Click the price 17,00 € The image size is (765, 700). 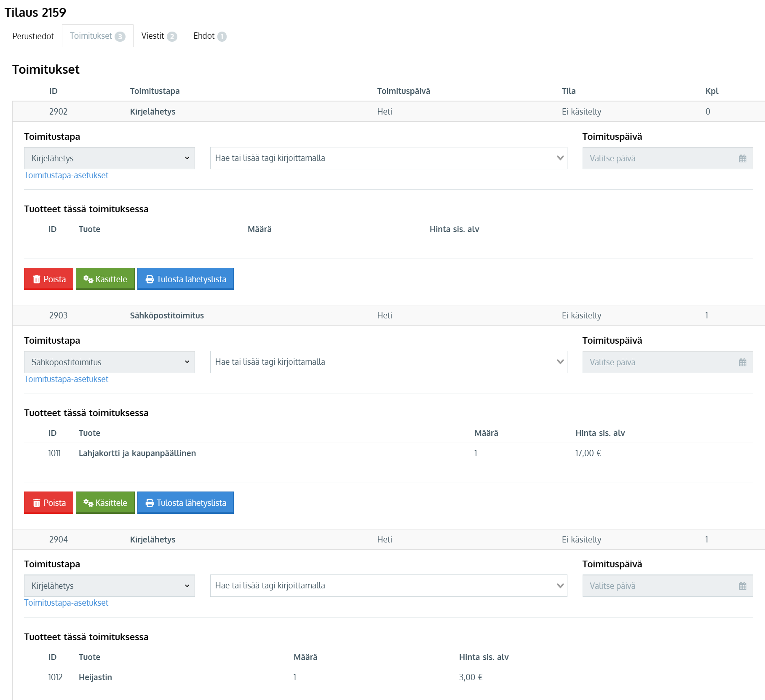[x=588, y=453]
